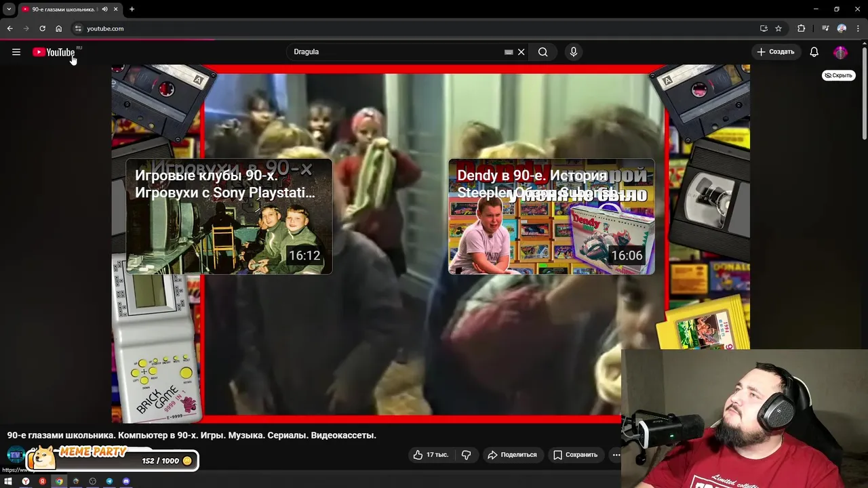The height and width of the screenshot is (488, 868).
Task: Open OBS Studio from taskbar
Action: click(x=92, y=481)
